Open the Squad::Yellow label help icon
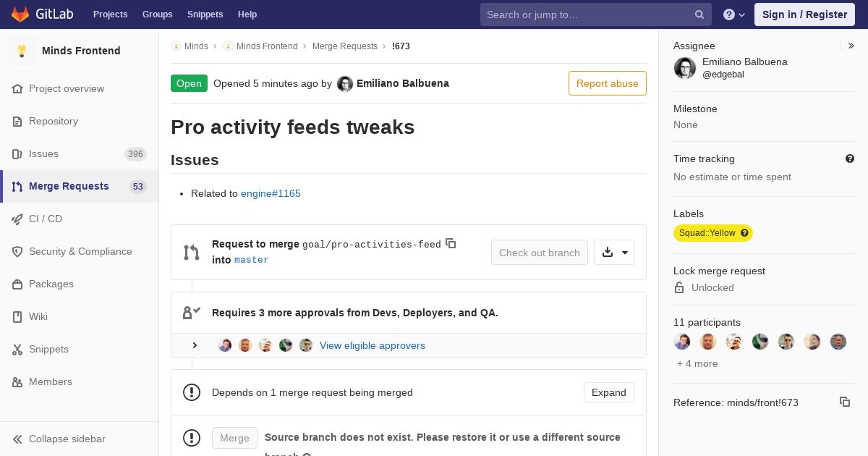 tap(744, 233)
